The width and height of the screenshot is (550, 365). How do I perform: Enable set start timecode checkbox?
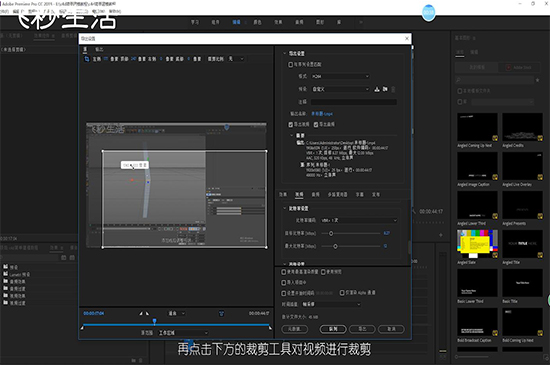click(283, 293)
